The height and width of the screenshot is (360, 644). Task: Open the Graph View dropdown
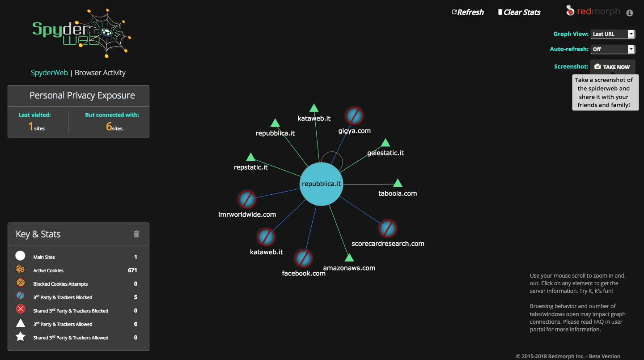[612, 34]
